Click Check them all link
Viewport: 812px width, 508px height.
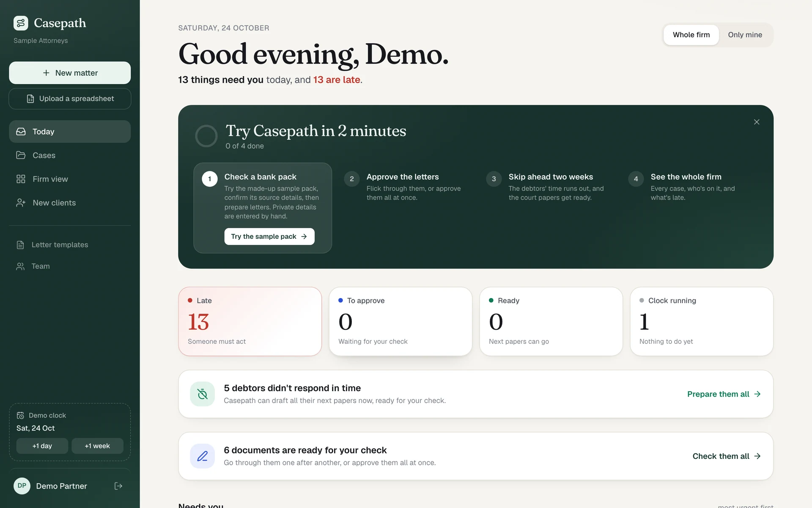[727, 456]
